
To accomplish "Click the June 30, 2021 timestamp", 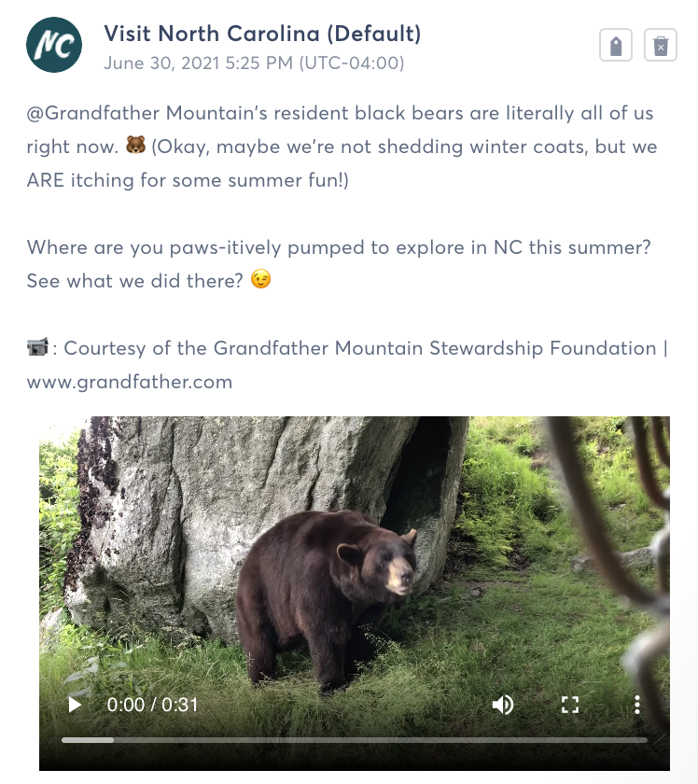I will pyautogui.click(x=254, y=63).
